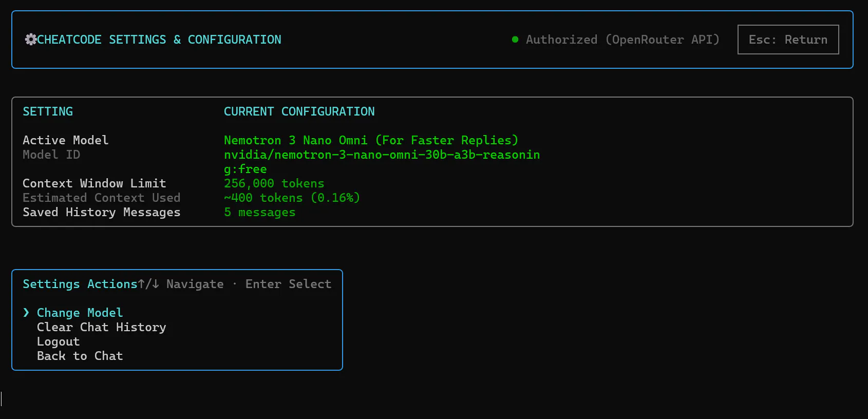Select the Change Model action
Viewport: 868px width, 419px height.
tap(80, 313)
